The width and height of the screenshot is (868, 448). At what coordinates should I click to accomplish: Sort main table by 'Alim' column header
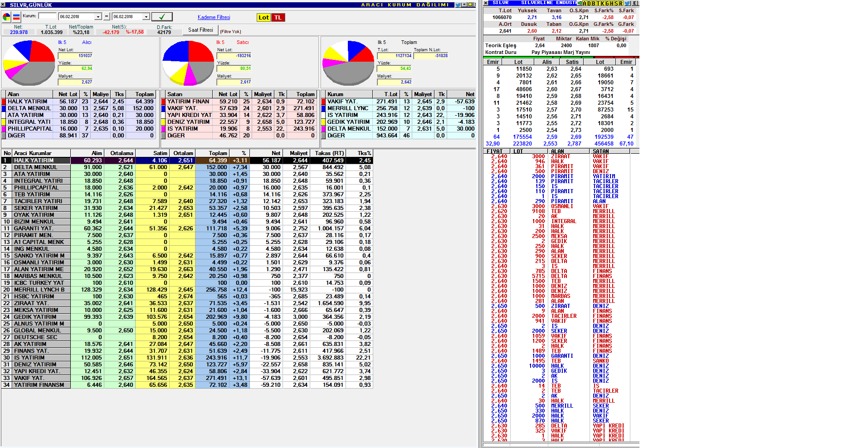click(x=87, y=153)
